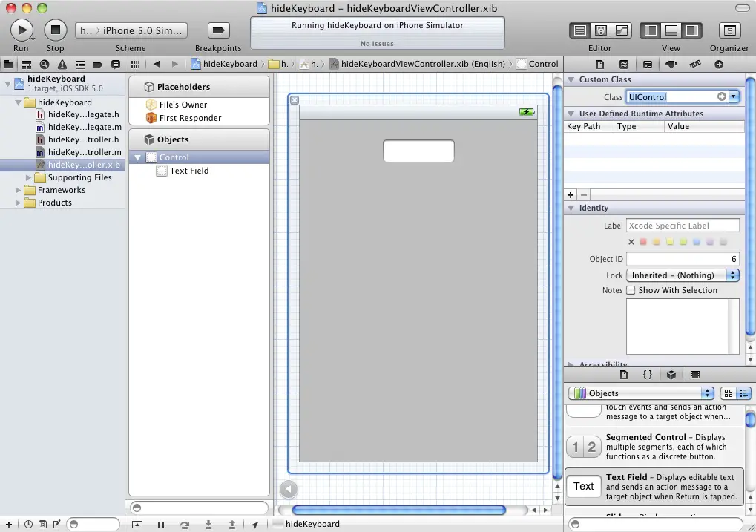The width and height of the screenshot is (756, 532).
Task: Switch to the Assistant editor
Action: pos(602,30)
